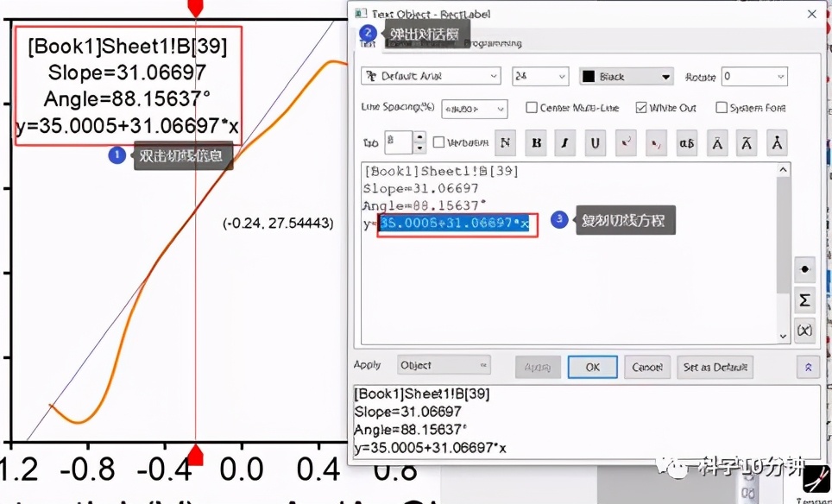Click the text editor vertical scrollbar thumb
This screenshot has width=832, height=504.
click(x=783, y=235)
